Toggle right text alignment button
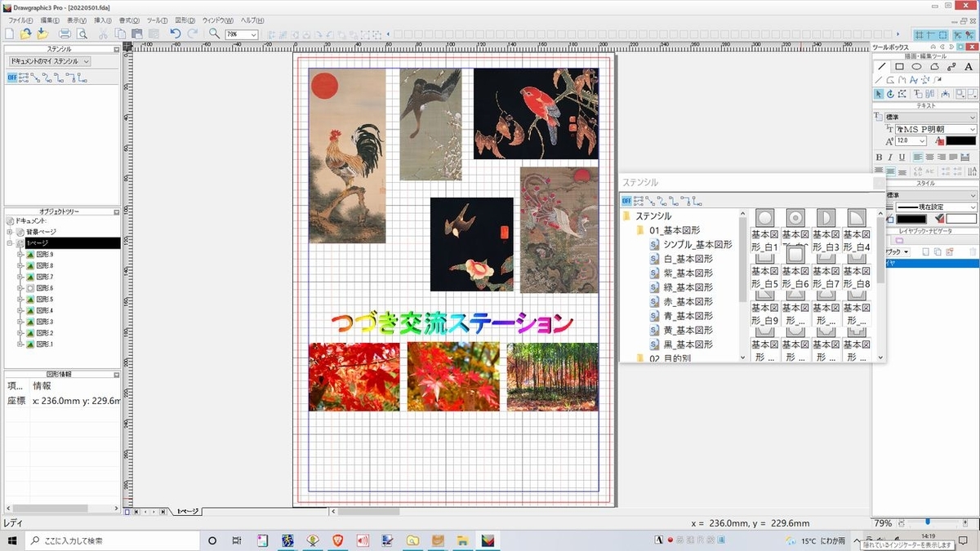The image size is (980, 551). tap(941, 157)
